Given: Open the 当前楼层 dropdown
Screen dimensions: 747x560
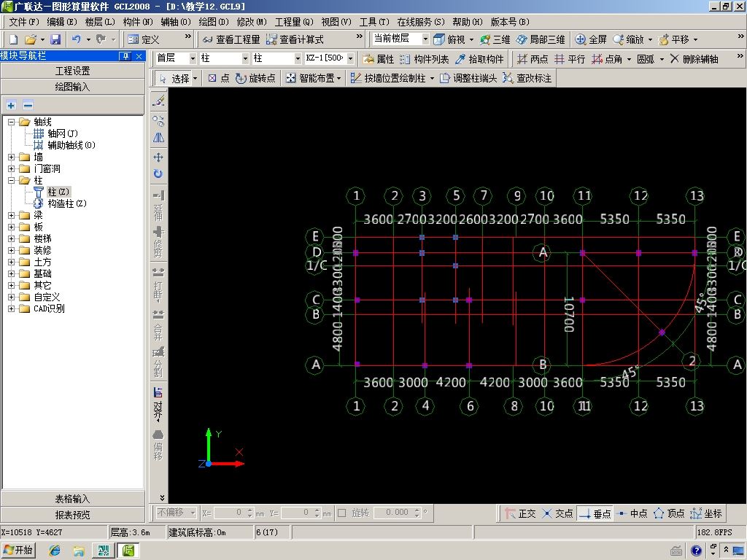Looking at the screenshot, I should click(x=425, y=39).
